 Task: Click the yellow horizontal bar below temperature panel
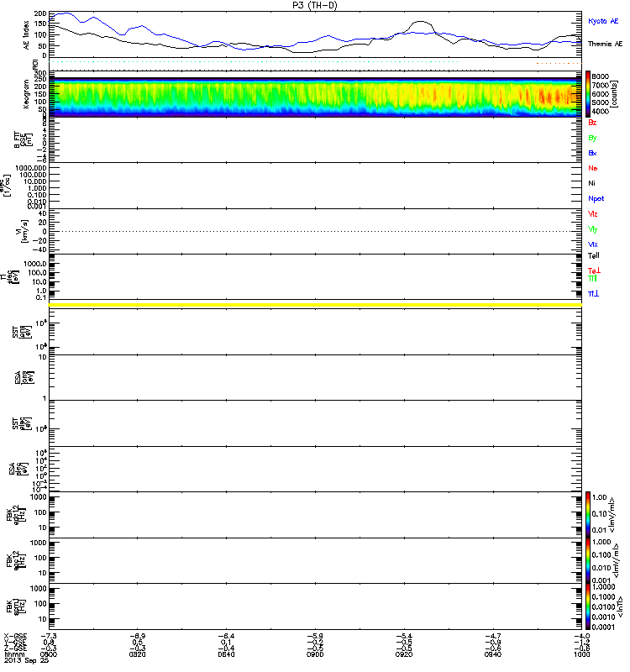(315, 305)
